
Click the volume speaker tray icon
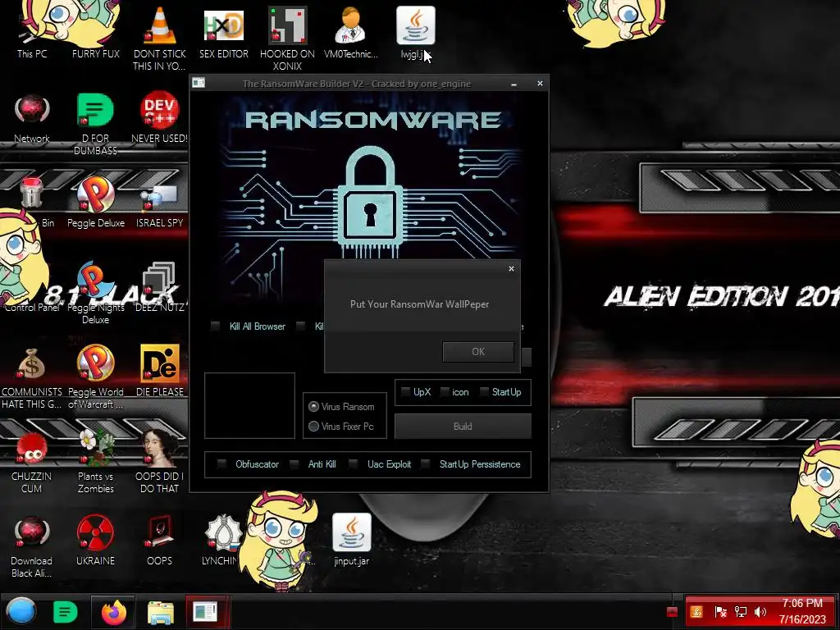[760, 612]
